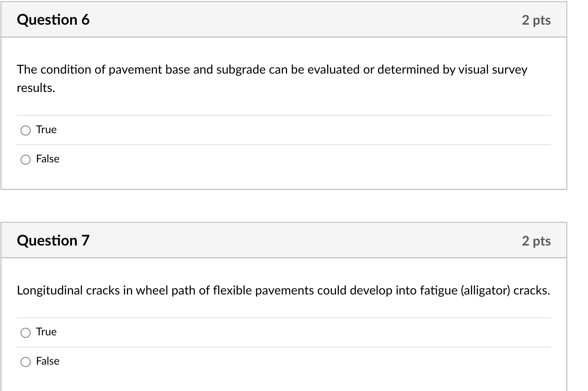The image size is (588, 391).
Task: Select False for Question 7
Action: tap(25, 361)
